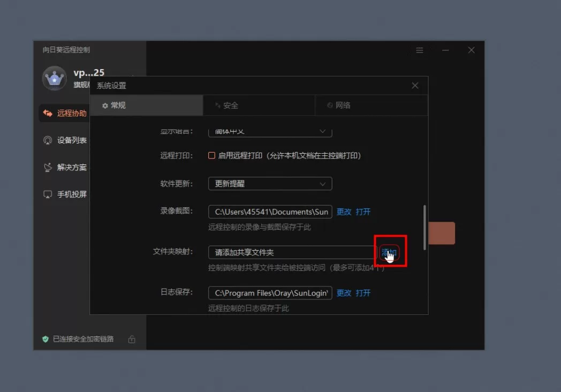The image size is (561, 392).
Task: Open the hamburger menu icon at top right
Action: coord(419,50)
